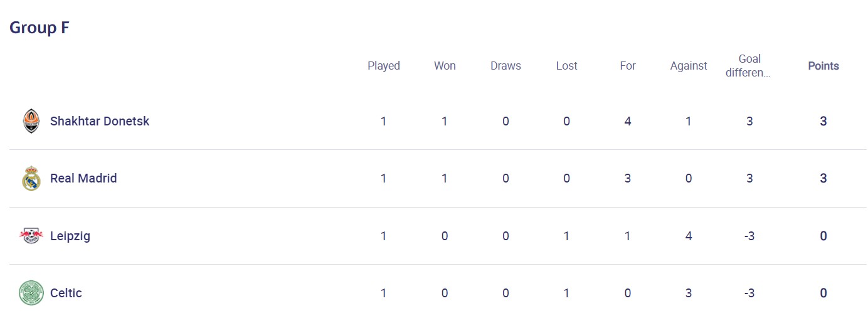This screenshot has width=868, height=328.
Task: Click the Shakhtar Donetsk club crest
Action: click(31, 121)
